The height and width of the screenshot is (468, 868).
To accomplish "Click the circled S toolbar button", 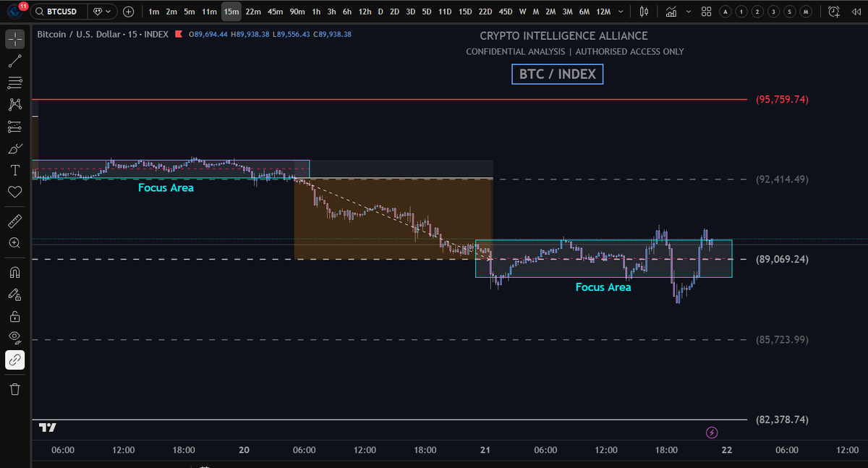I will pyautogui.click(x=789, y=12).
